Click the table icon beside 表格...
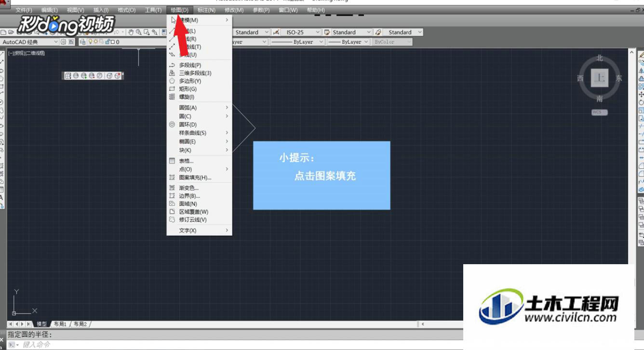644x350 pixels. (x=172, y=161)
